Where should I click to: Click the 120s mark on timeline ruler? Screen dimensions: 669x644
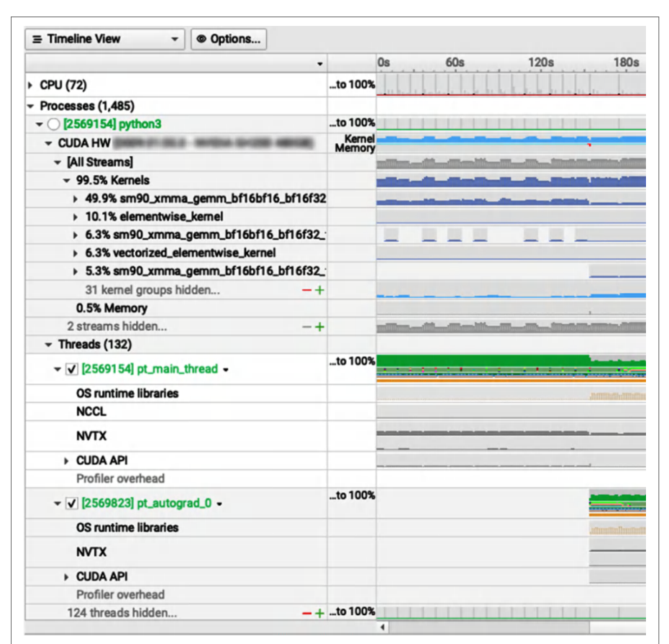click(541, 63)
